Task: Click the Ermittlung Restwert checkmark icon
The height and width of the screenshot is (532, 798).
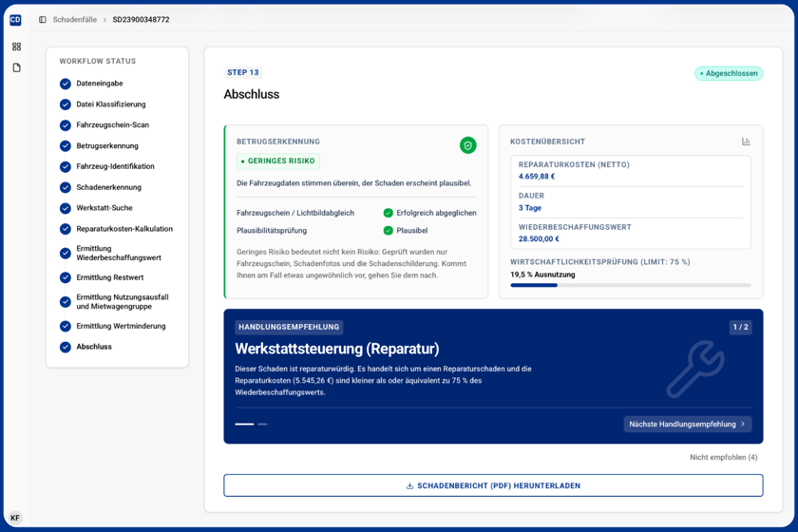Action: 66,277
